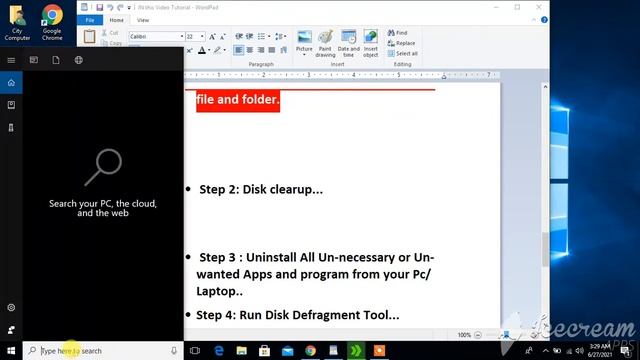The width and height of the screenshot is (640, 360).
Task: Click Find in Editing group
Action: 398,33
